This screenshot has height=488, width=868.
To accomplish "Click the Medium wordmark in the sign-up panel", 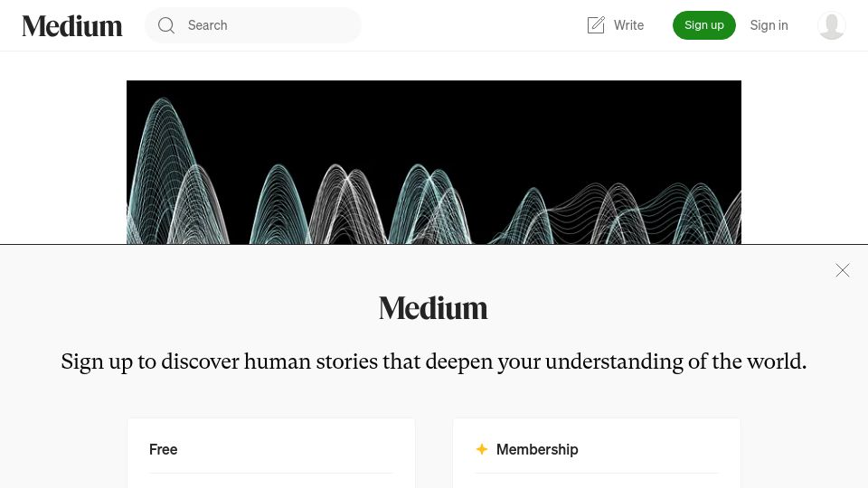I will point(433,308).
